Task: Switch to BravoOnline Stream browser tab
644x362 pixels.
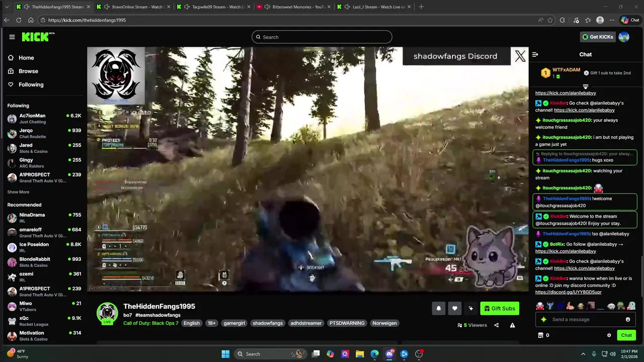Action: [x=133, y=7]
